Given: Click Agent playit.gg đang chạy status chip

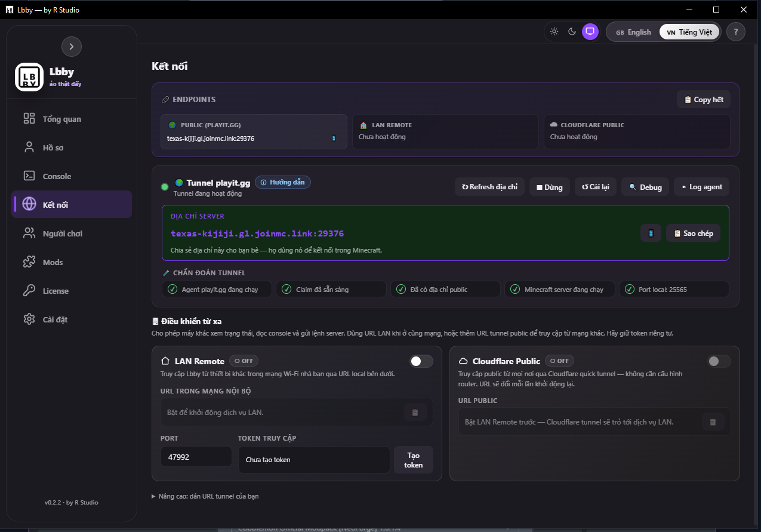Looking at the screenshot, I should (217, 290).
